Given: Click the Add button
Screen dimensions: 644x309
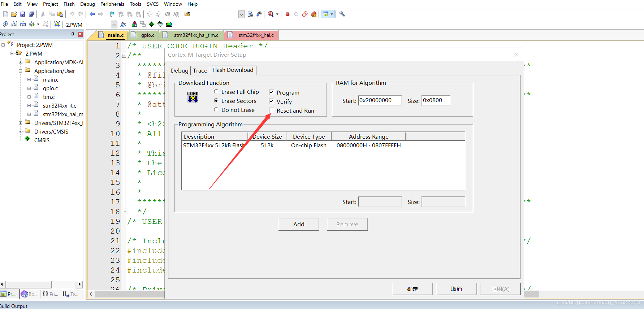Looking at the screenshot, I should (x=299, y=224).
